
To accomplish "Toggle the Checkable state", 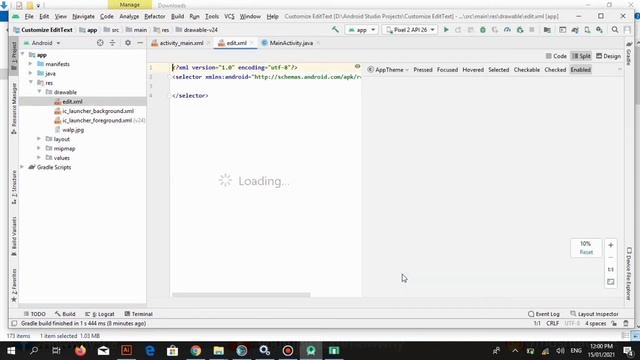I will coord(527,70).
